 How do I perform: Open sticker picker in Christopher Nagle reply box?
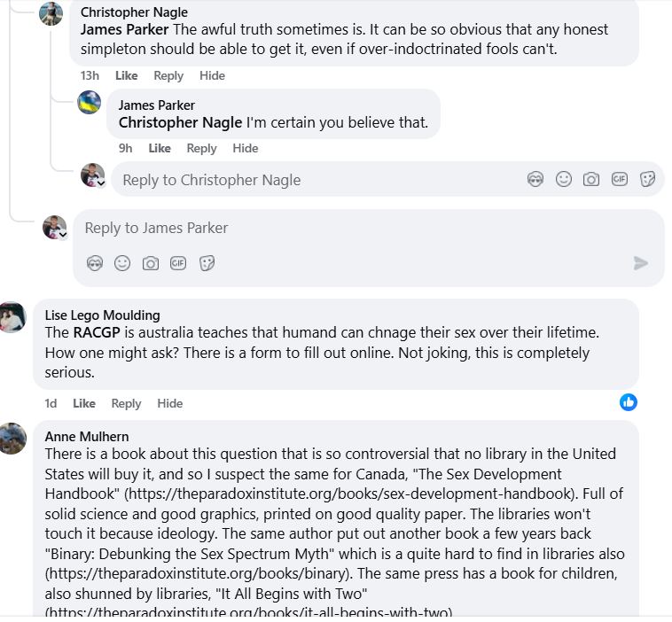[647, 179]
